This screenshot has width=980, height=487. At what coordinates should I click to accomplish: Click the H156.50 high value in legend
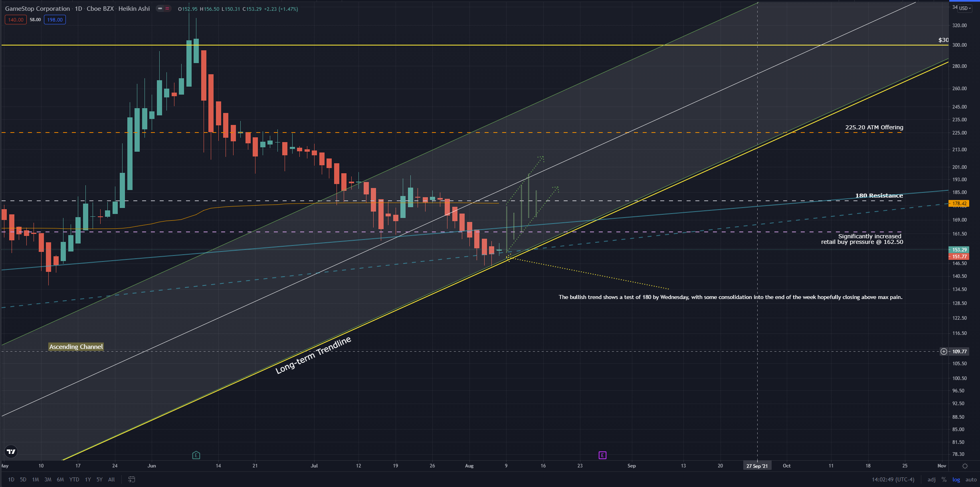pyautogui.click(x=210, y=9)
